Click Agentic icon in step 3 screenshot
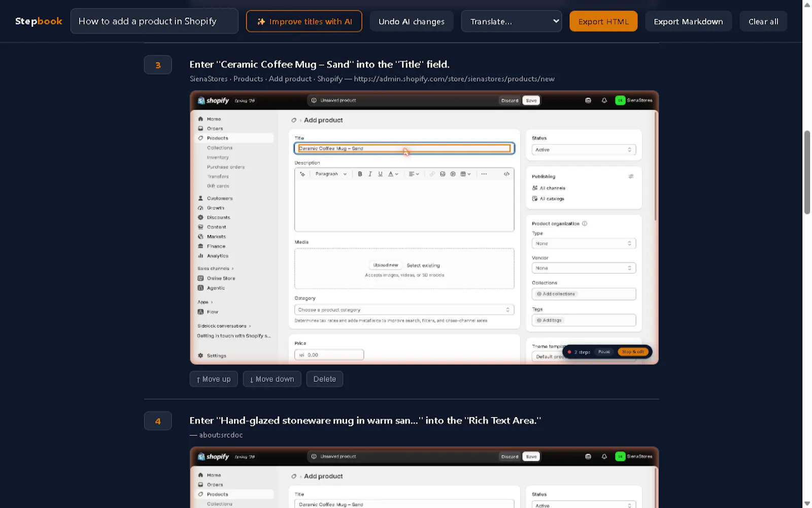 coord(200,288)
